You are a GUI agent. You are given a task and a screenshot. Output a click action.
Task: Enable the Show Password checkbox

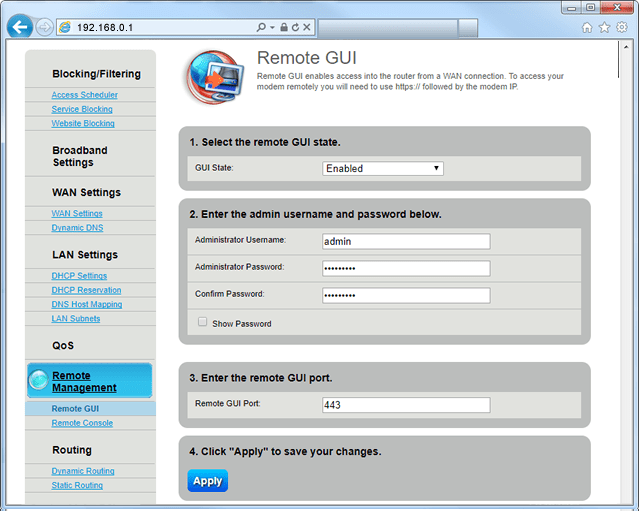tap(203, 322)
